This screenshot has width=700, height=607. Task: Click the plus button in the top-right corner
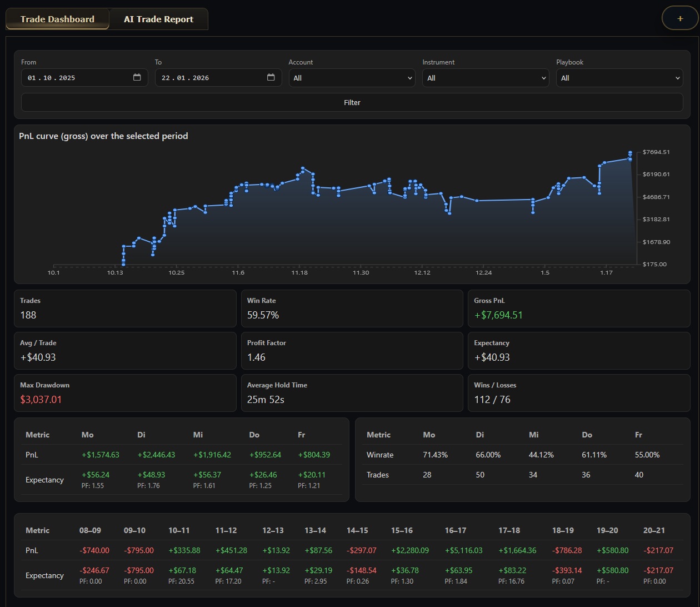(679, 18)
